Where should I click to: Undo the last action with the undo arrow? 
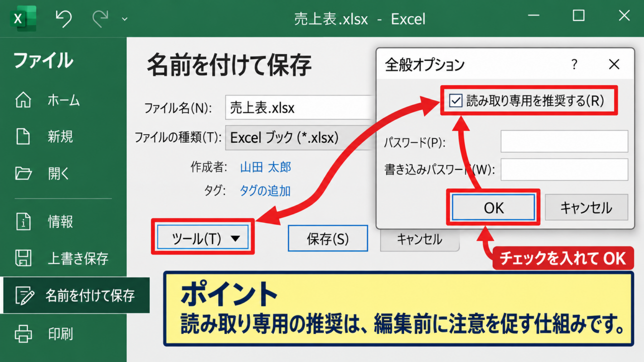point(63,19)
